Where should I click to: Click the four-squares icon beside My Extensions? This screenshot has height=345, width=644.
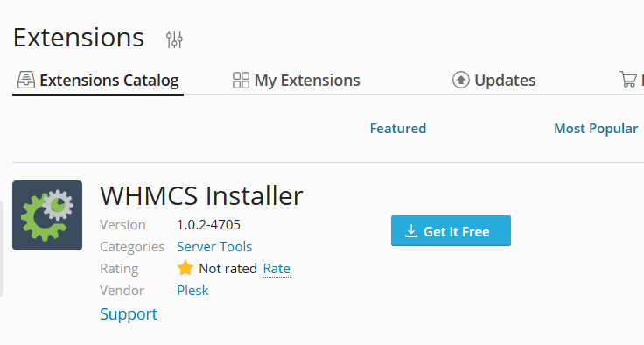[x=241, y=81]
